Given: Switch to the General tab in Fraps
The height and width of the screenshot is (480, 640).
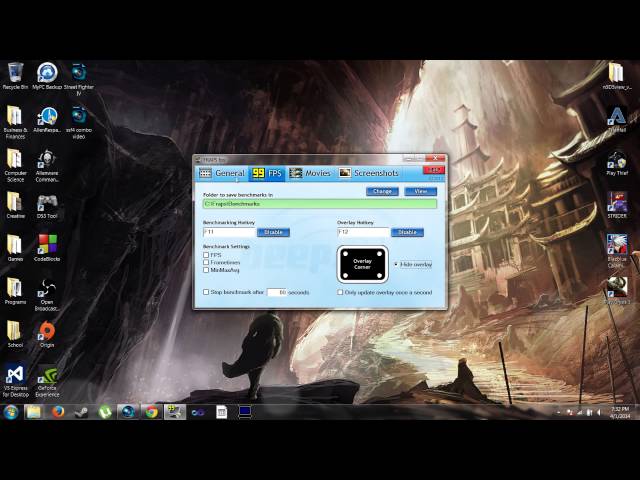Looking at the screenshot, I should 222,173.
